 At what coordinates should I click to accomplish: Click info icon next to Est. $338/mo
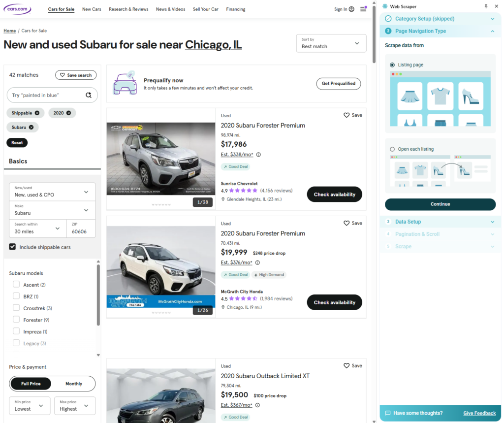click(x=258, y=154)
